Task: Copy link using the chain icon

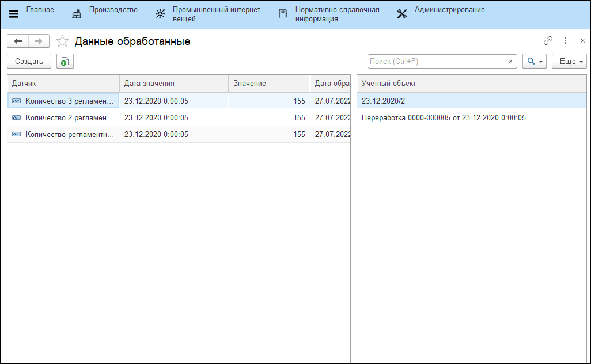Action: 548,41
